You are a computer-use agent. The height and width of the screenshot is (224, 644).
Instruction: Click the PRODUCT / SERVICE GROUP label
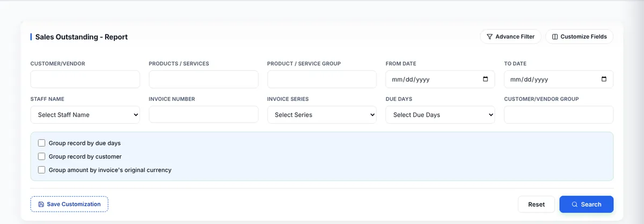(x=304, y=63)
